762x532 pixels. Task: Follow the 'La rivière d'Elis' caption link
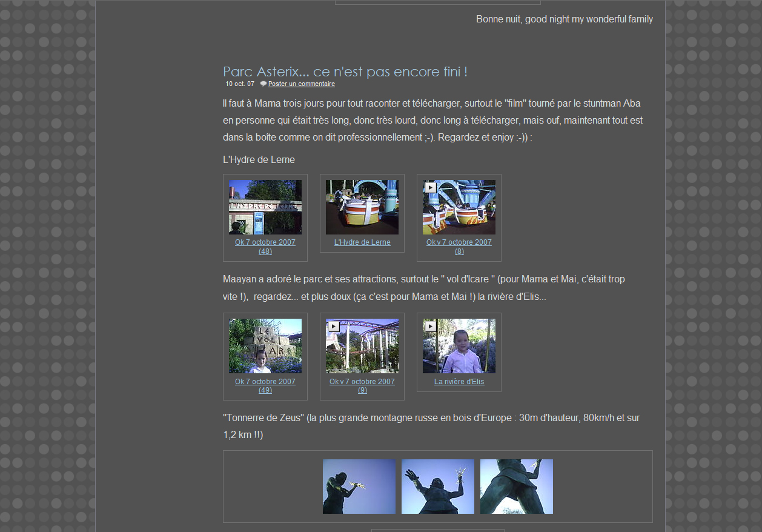(x=459, y=382)
